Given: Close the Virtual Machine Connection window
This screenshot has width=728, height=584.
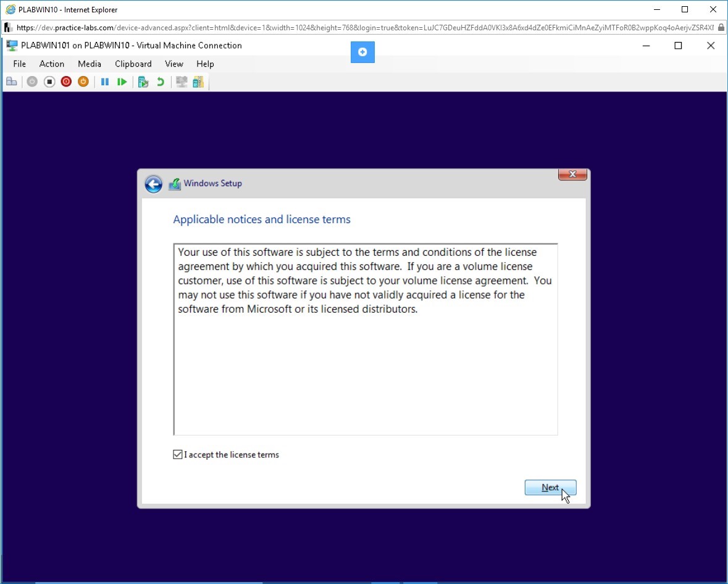Looking at the screenshot, I should point(711,46).
